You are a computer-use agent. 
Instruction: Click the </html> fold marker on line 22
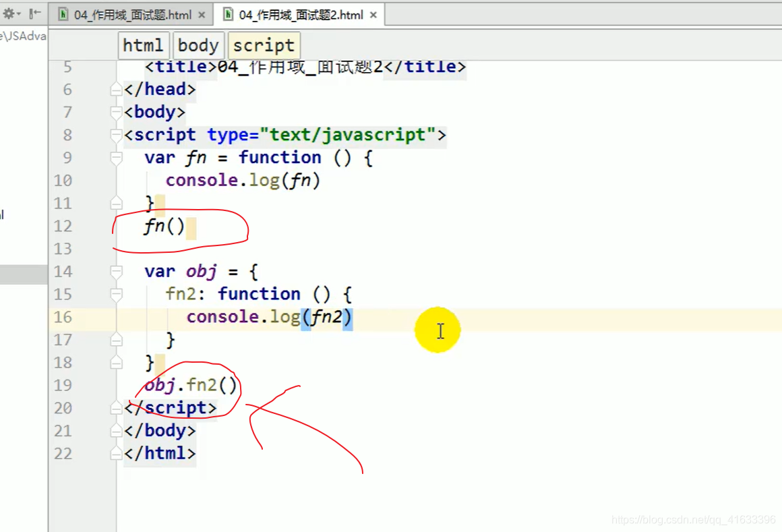[x=116, y=454]
